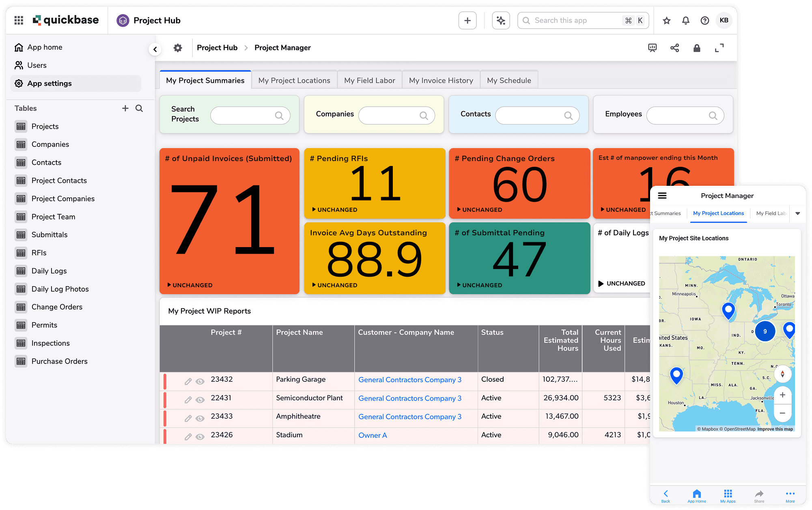Open tab overflow dropdown in mobile panel
812x510 pixels.
click(798, 213)
